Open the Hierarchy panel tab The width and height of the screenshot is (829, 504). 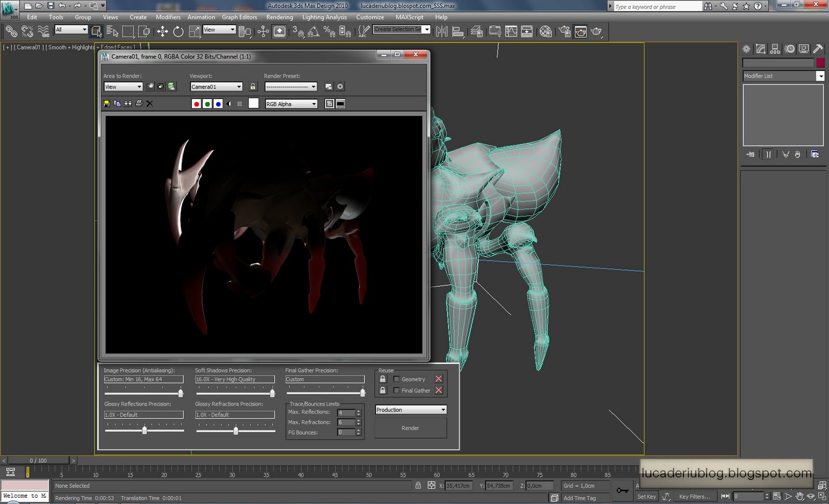tap(775, 49)
